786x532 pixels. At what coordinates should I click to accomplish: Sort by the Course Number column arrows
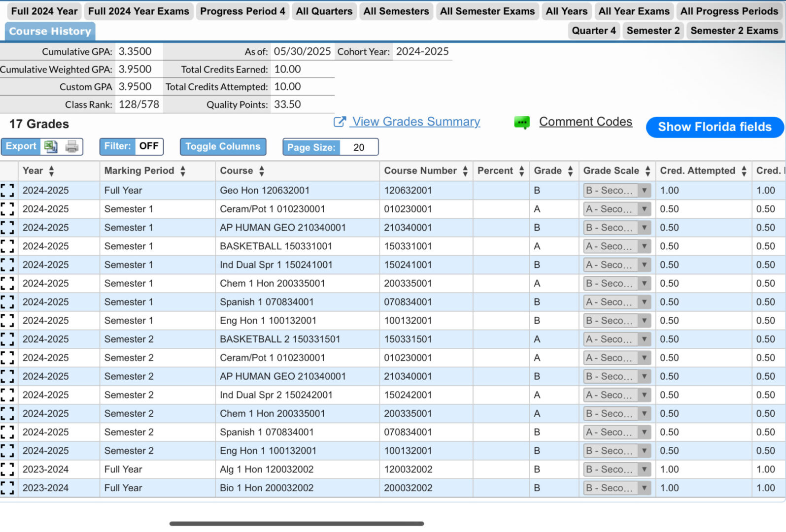[465, 171]
